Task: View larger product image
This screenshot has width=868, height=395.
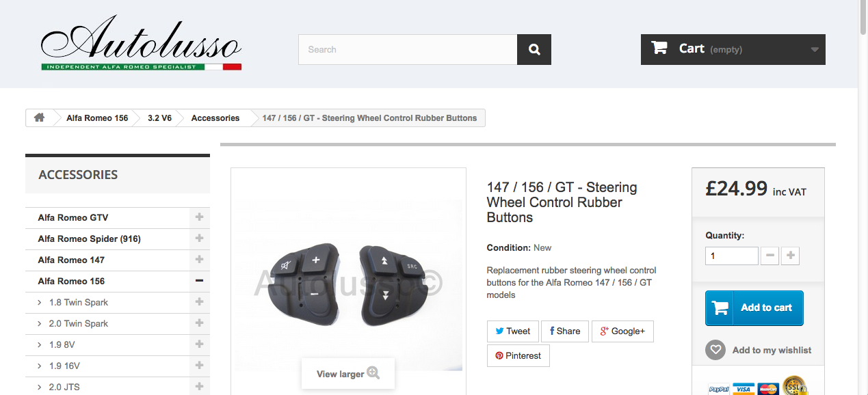Action: tap(347, 374)
